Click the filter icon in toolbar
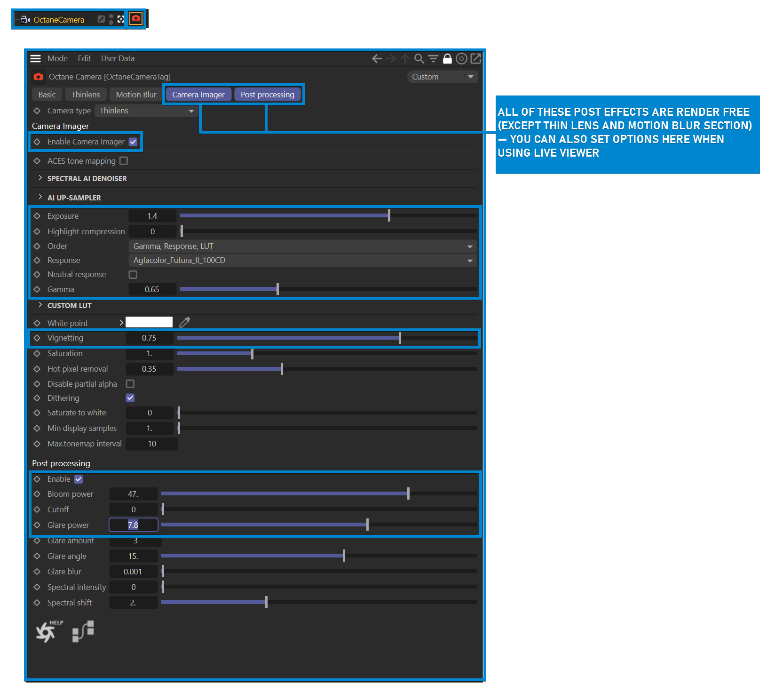 [x=433, y=58]
